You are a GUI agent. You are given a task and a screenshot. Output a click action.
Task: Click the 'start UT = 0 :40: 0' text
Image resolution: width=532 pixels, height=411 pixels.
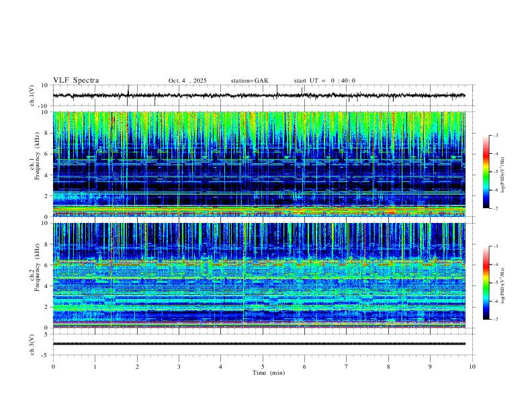(324, 81)
